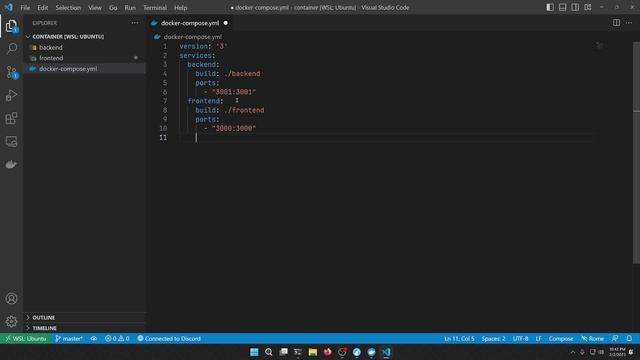Toggle the bottom panel layout icon
This screenshot has width=640, height=360.
click(562, 7)
